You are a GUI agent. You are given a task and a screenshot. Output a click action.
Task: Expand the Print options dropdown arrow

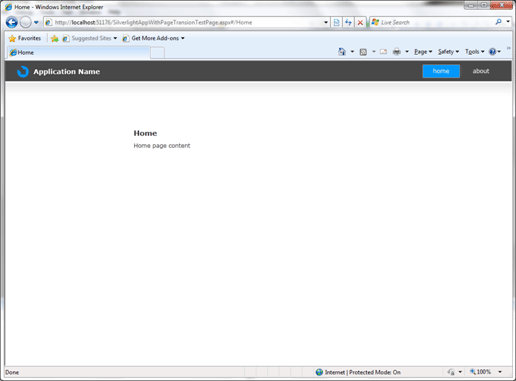[407, 52]
